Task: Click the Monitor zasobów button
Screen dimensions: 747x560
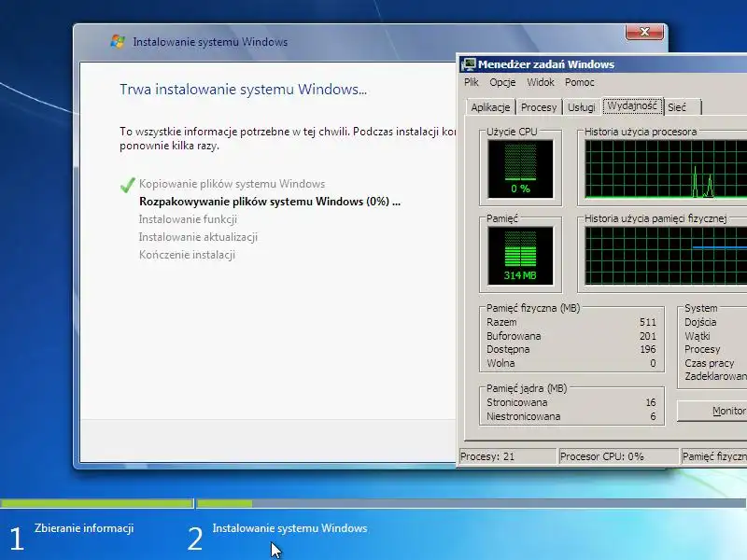Action: tap(712, 411)
